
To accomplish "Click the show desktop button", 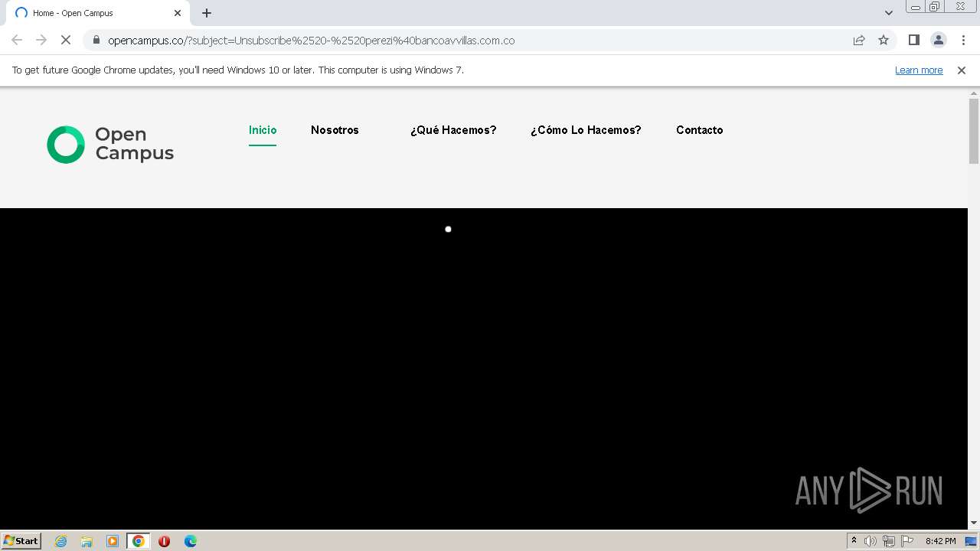I will [x=972, y=541].
